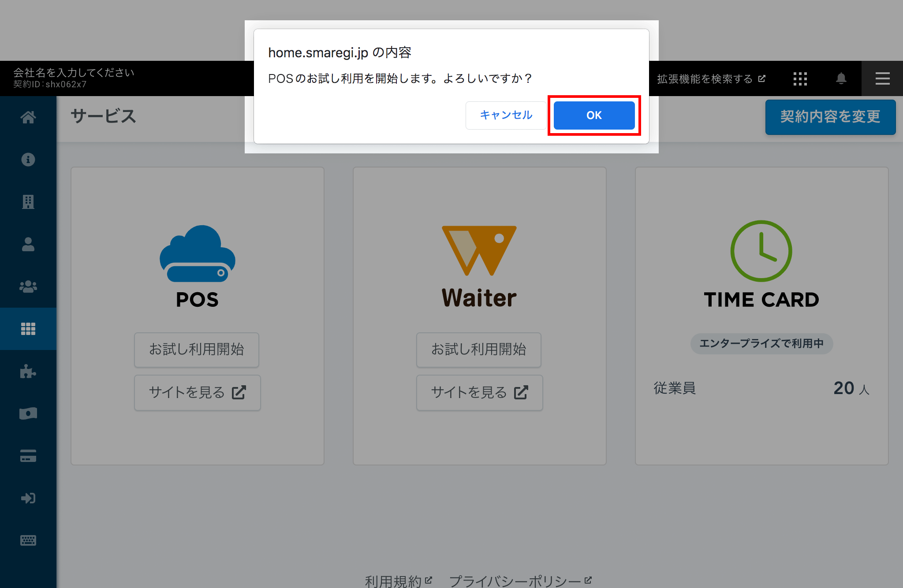Open the user group icon in sidebar
The height and width of the screenshot is (588, 903).
point(28,287)
